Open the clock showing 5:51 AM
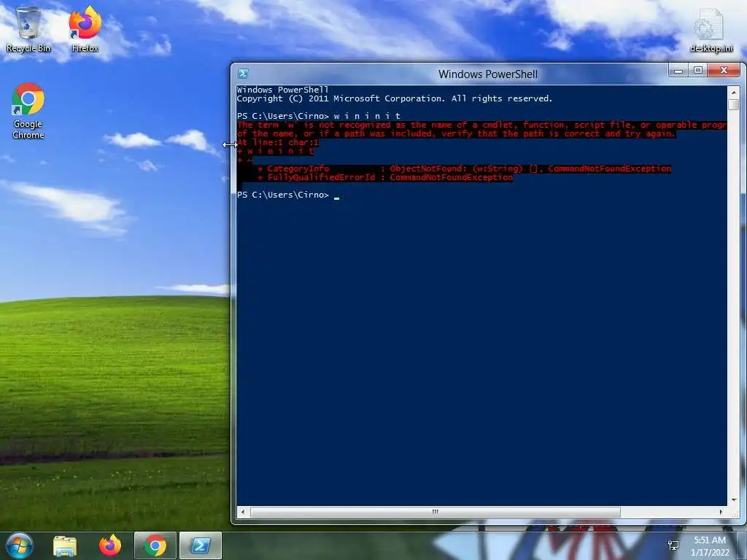This screenshot has width=747, height=560. point(710,546)
